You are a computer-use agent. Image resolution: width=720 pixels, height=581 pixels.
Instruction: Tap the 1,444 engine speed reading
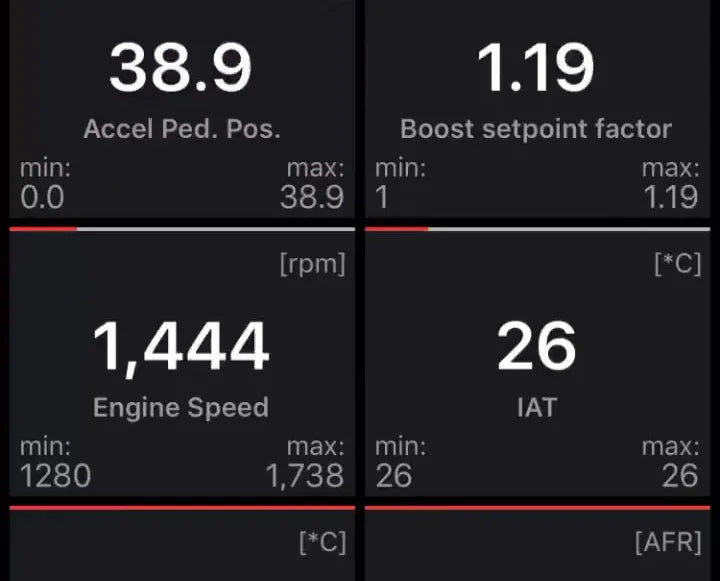tap(181, 346)
